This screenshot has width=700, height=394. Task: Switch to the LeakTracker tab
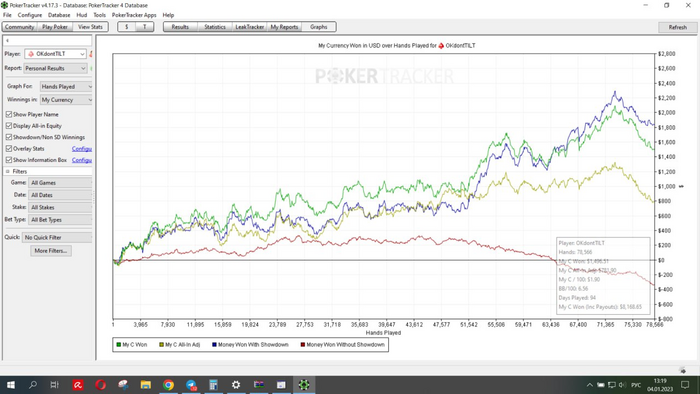click(250, 27)
